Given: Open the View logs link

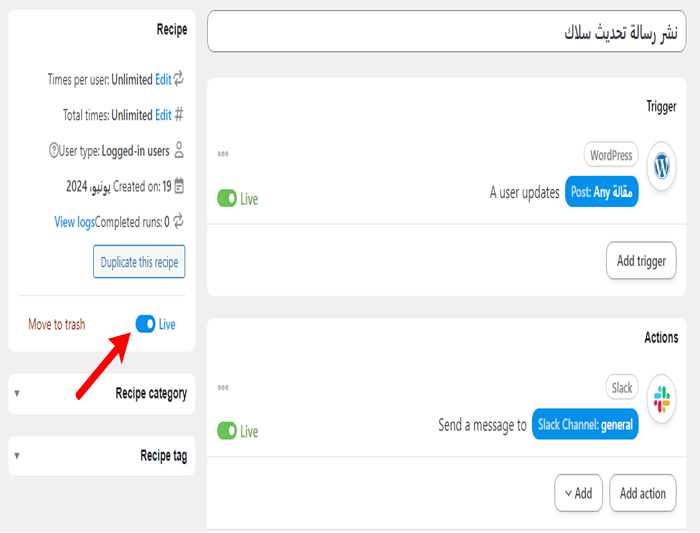Looking at the screenshot, I should [x=74, y=222].
